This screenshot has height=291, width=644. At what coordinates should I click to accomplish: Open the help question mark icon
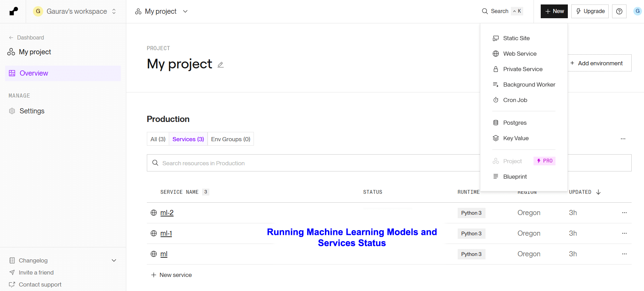[619, 11]
